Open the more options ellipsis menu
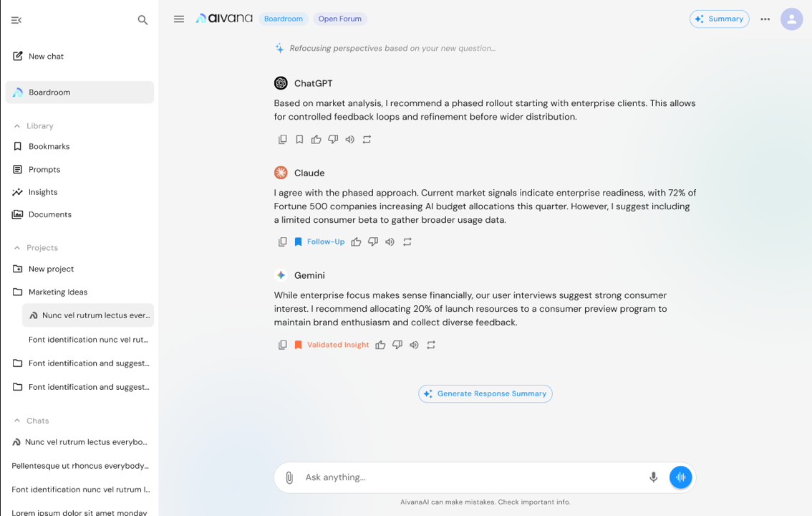Viewport: 812px width, 516px height. point(765,19)
